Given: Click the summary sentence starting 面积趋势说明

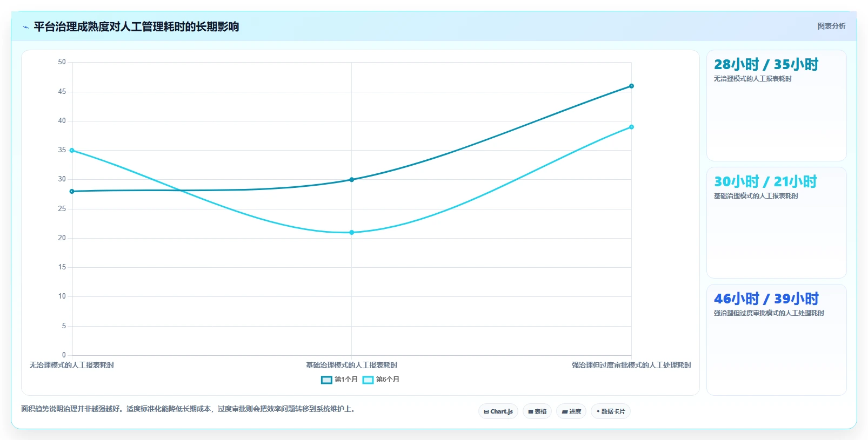Looking at the screenshot, I should coord(189,409).
